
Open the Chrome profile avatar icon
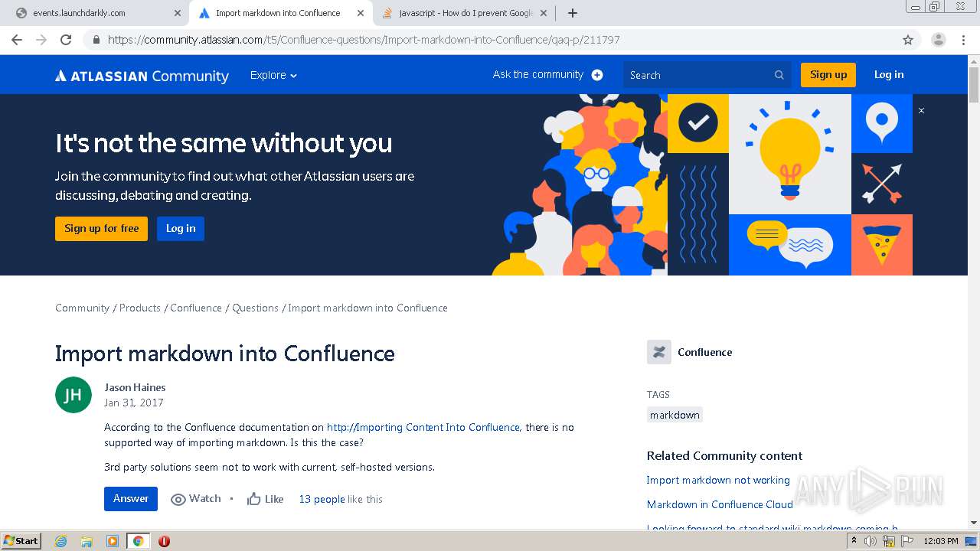tap(938, 40)
